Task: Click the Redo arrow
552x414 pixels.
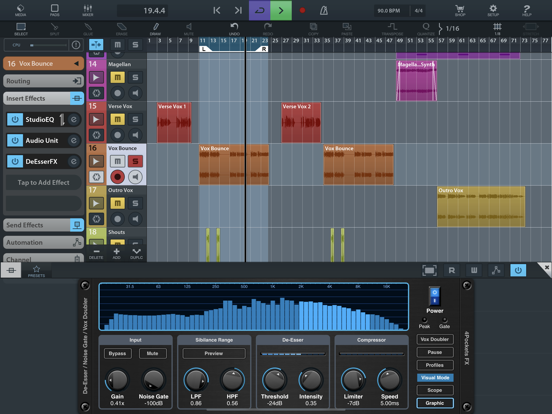Action: 268,29
